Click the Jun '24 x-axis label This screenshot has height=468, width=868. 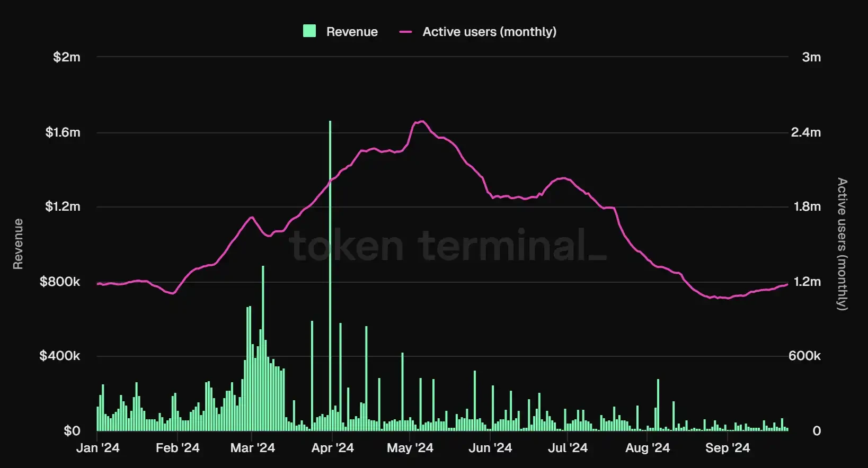pyautogui.click(x=490, y=448)
